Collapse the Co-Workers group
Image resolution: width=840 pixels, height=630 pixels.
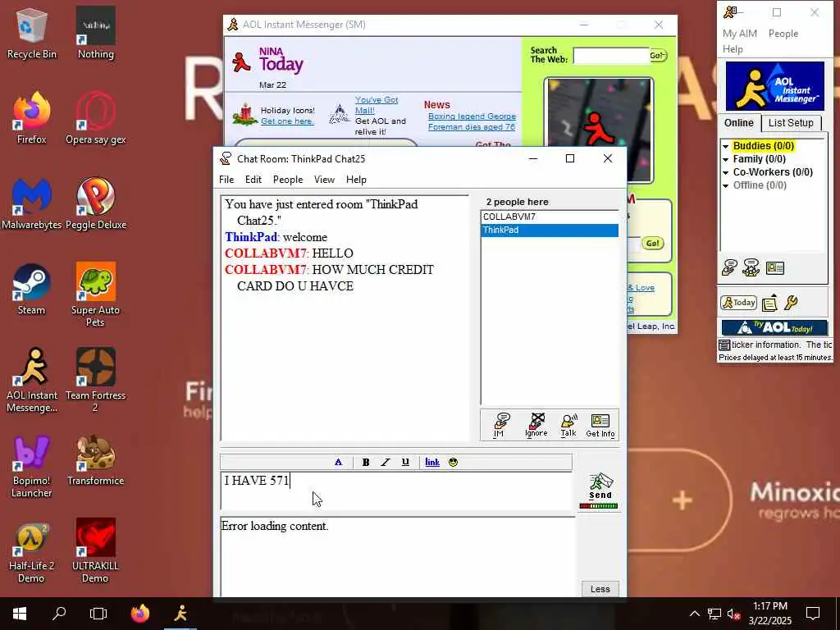click(x=725, y=172)
